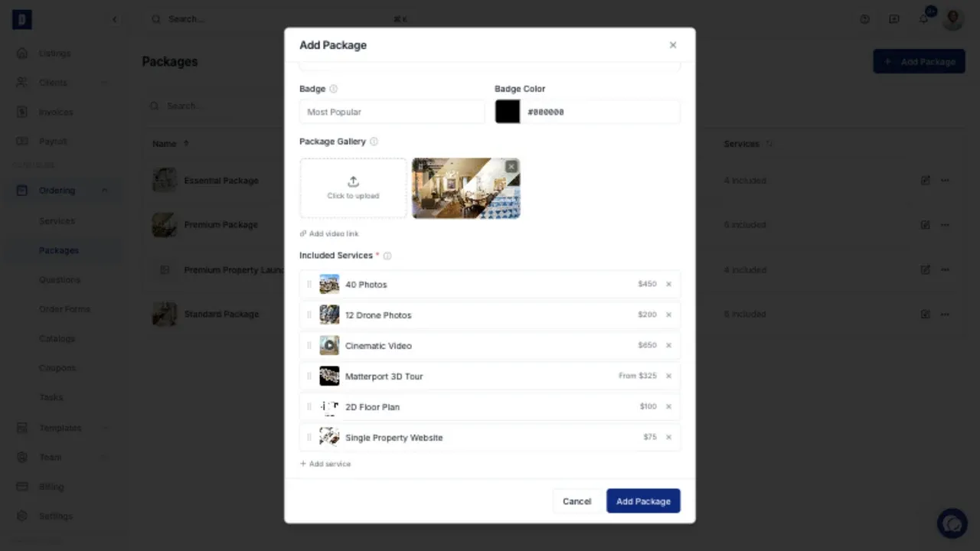This screenshot has width=980, height=551.
Task: Click the Cancel button
Action: tap(577, 501)
